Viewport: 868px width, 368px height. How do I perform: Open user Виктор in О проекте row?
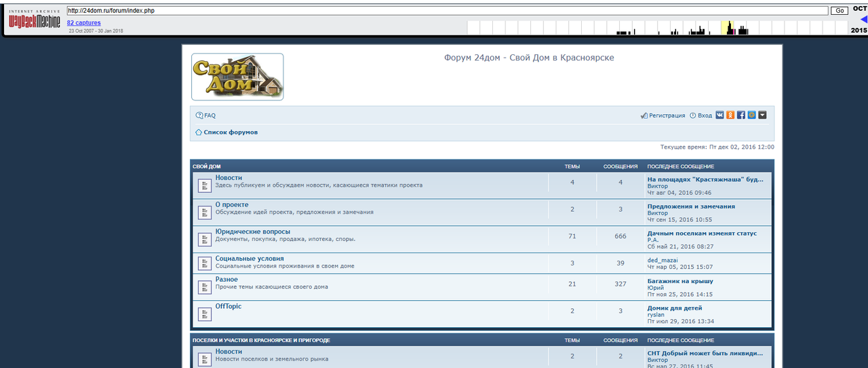[x=658, y=213]
